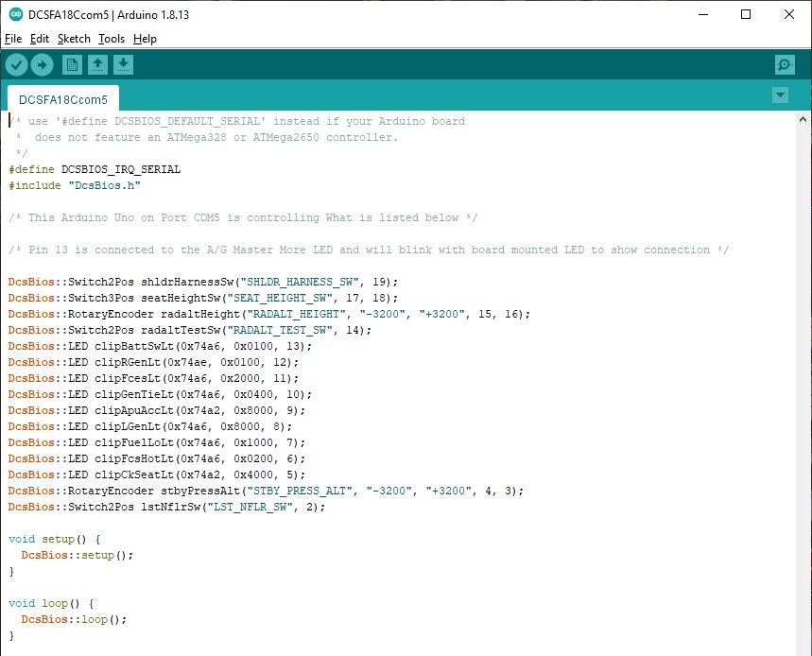This screenshot has height=656, width=812.
Task: Click the "SEAT_HEIGHT_SW" string
Action: pyautogui.click(x=280, y=298)
